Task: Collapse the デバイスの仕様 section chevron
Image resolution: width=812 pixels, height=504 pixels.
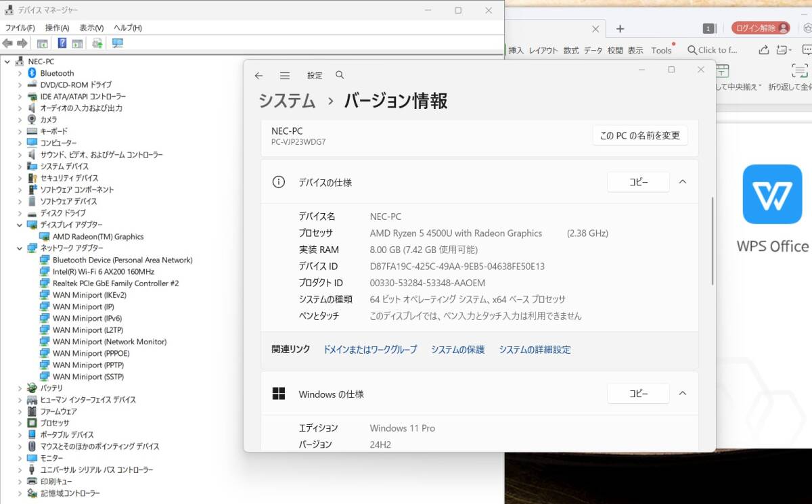Action: 683,181
